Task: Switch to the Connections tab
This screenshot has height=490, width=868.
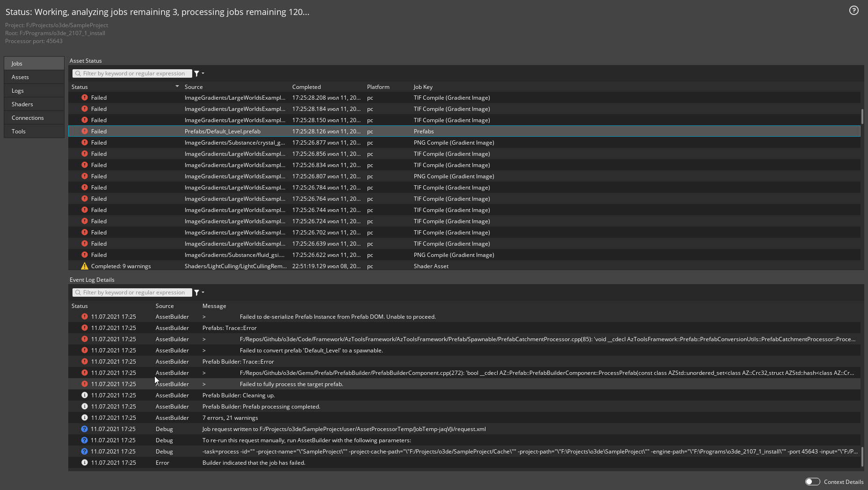Action: [34, 117]
